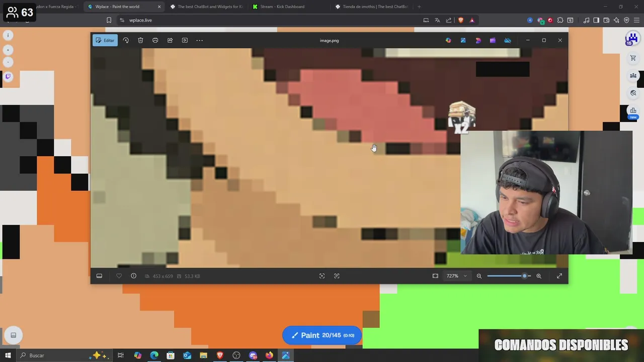
Task: Mark image as favorite with heart icon
Action: (119, 276)
